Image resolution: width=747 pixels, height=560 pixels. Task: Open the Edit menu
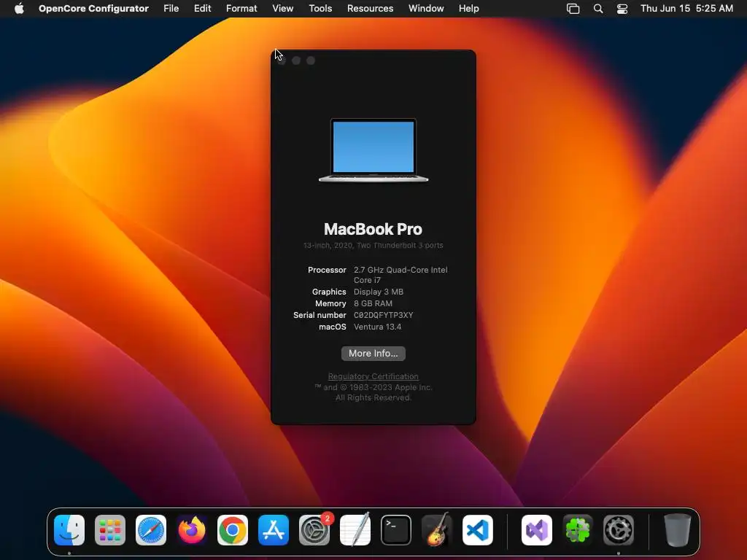pos(203,9)
